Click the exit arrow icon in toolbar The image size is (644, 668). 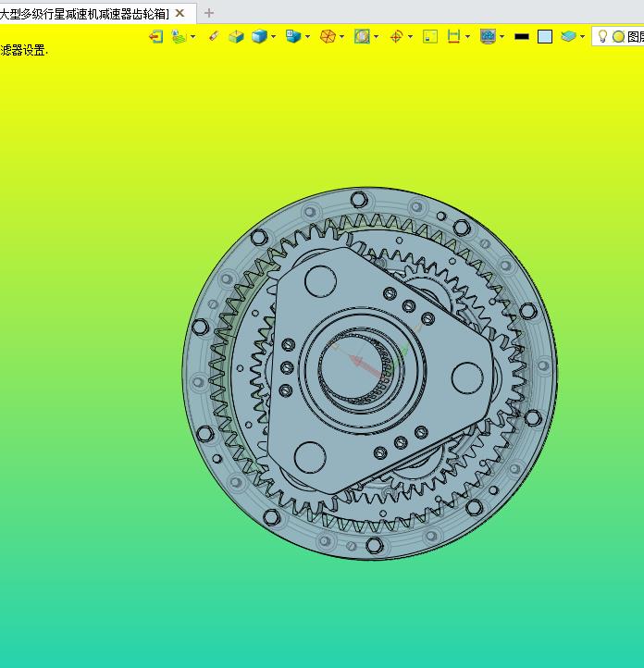pyautogui.click(x=155, y=37)
